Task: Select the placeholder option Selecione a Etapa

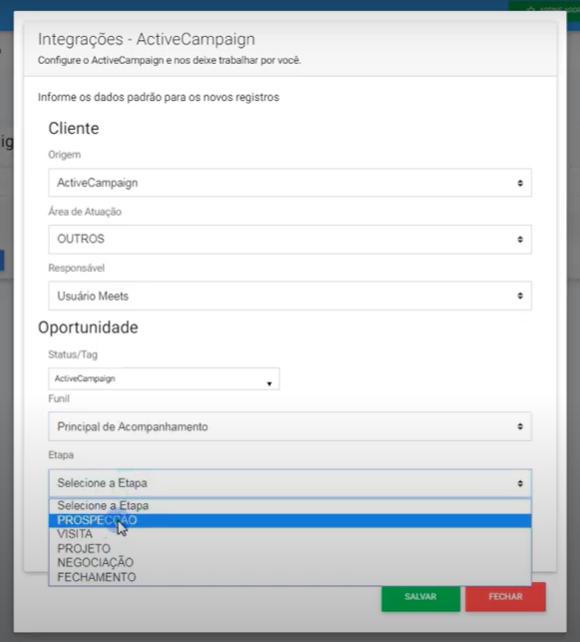Action: (x=290, y=506)
